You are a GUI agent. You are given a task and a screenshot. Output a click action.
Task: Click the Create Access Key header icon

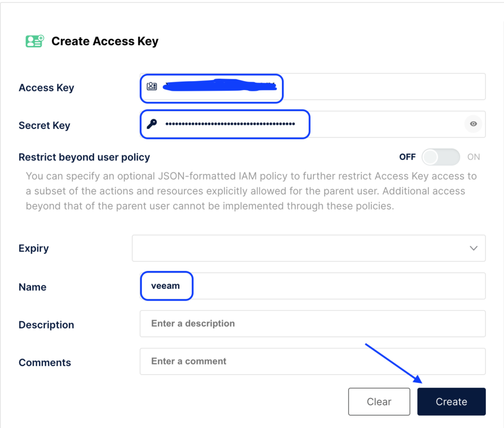point(34,41)
